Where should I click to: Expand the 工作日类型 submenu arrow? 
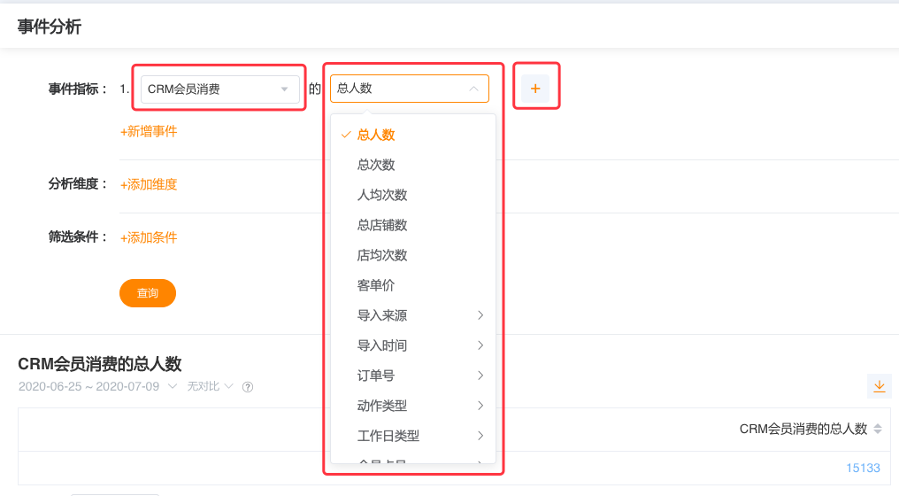pyautogui.click(x=480, y=436)
